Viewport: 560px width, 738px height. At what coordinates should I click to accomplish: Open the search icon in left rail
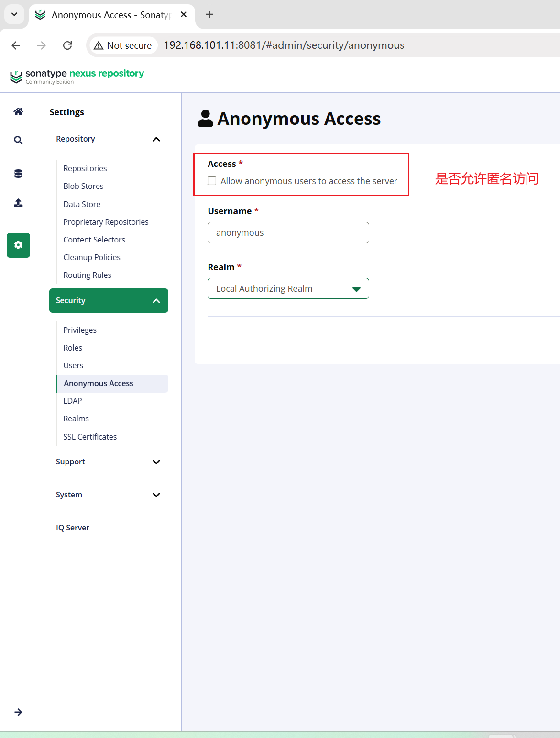18,140
